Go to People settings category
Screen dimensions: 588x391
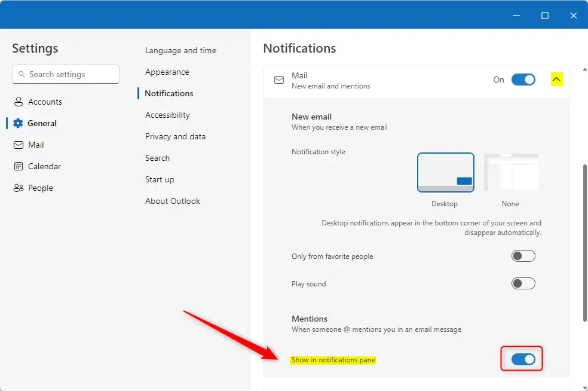(41, 188)
